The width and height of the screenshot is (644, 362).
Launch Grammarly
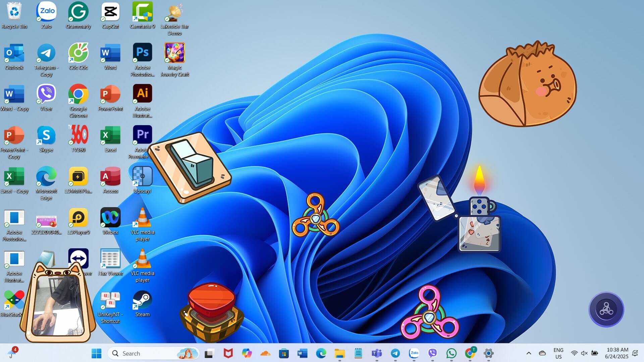[78, 11]
